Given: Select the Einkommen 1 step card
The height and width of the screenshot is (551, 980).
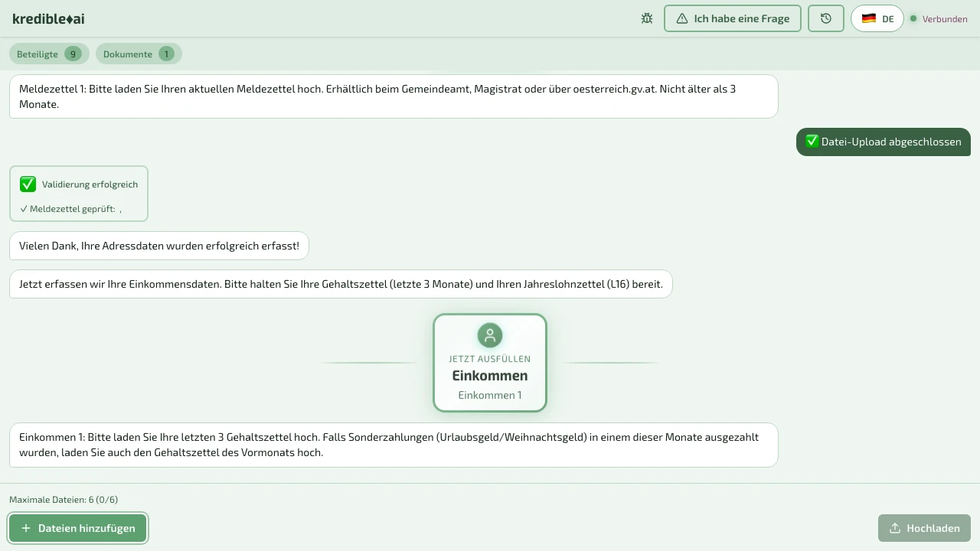Looking at the screenshot, I should tap(490, 363).
